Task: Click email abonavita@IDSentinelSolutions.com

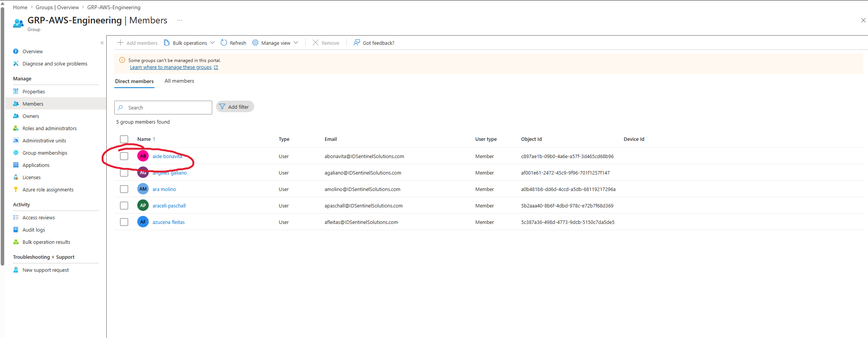Action: click(x=364, y=156)
